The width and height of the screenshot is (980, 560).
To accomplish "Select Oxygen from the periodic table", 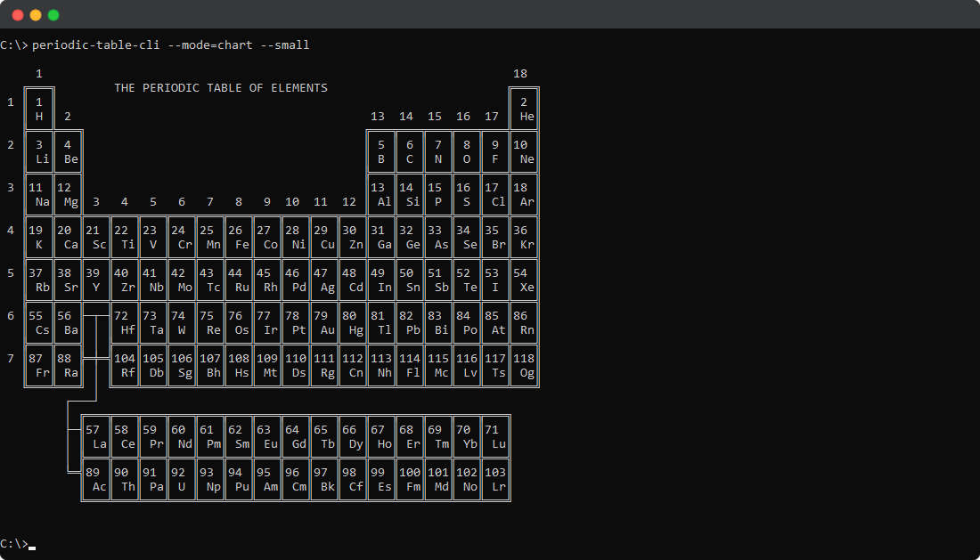I will pos(467,151).
